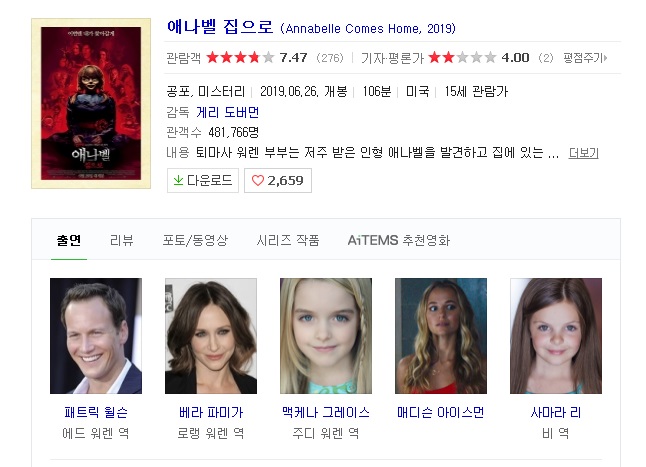Open the 포토/동영상 tab

click(195, 240)
